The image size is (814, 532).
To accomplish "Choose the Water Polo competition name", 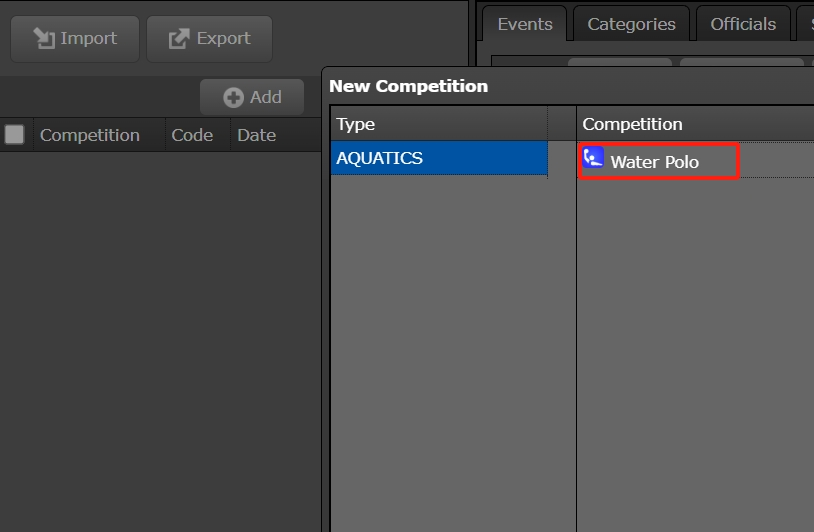I will 655,162.
